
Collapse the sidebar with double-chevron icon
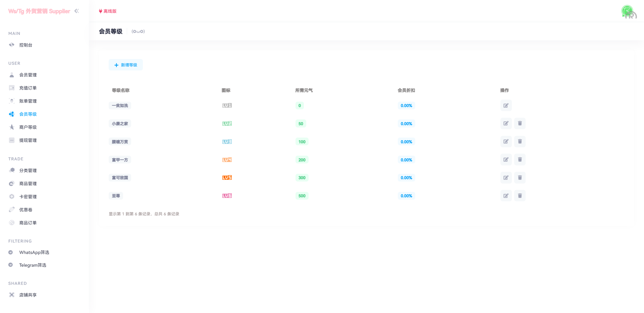[77, 11]
